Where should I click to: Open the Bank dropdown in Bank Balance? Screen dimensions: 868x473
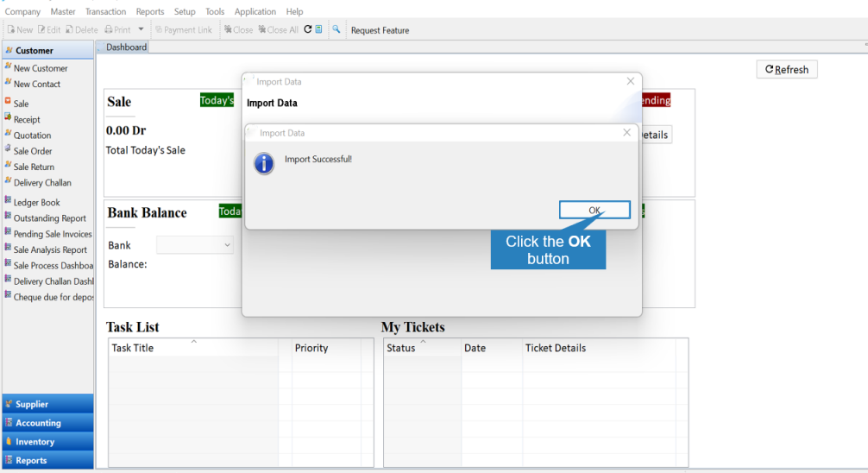pyautogui.click(x=195, y=245)
